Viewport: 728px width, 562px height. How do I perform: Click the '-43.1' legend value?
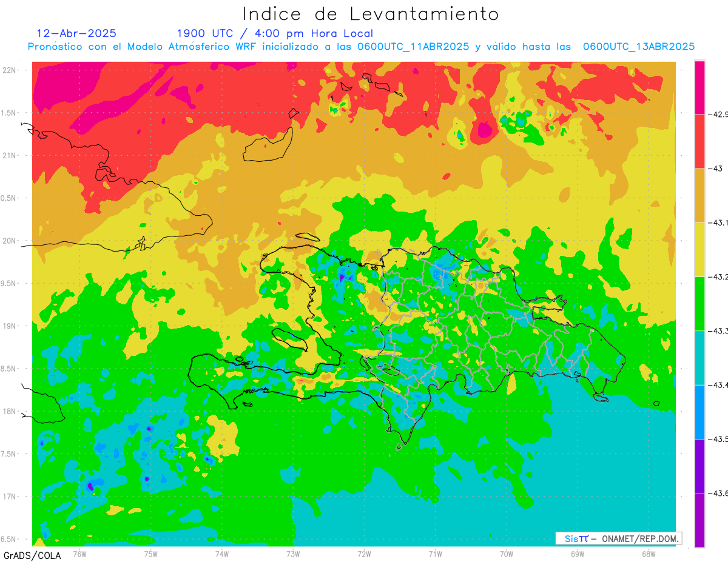pyautogui.click(x=719, y=222)
